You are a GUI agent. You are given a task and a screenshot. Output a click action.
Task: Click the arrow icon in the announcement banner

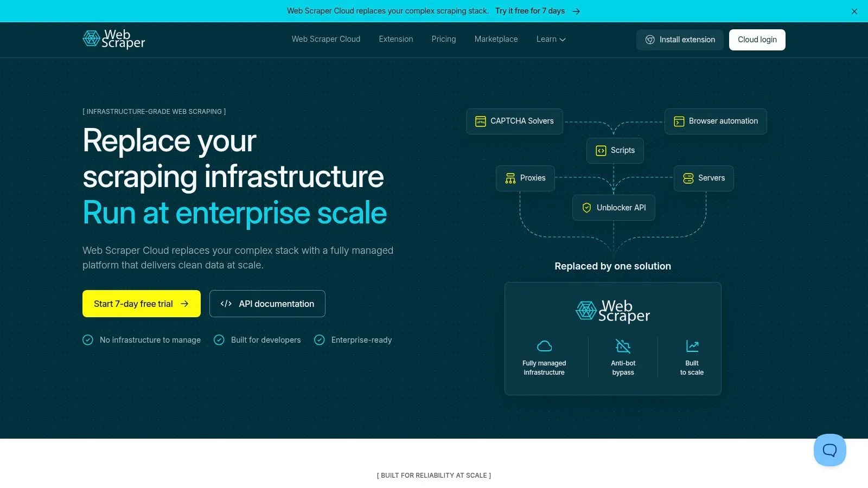click(x=576, y=11)
